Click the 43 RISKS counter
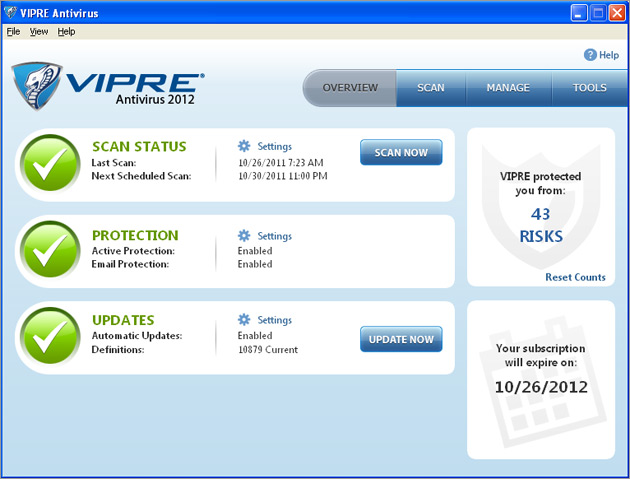The height and width of the screenshot is (479, 630). pos(541,225)
